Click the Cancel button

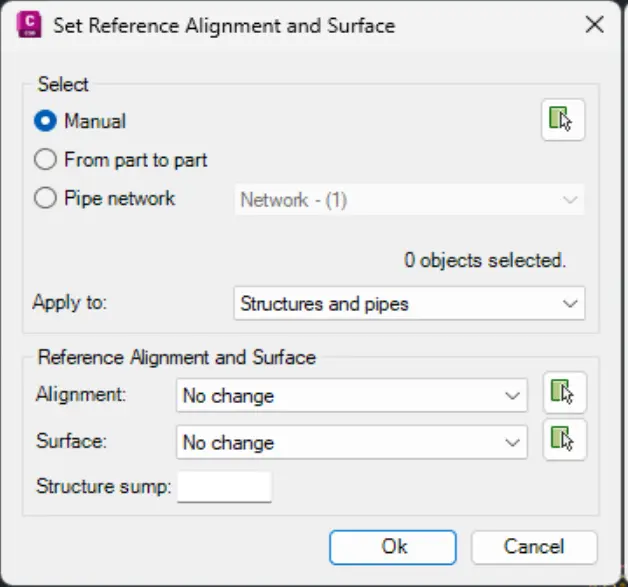pyautogui.click(x=534, y=547)
